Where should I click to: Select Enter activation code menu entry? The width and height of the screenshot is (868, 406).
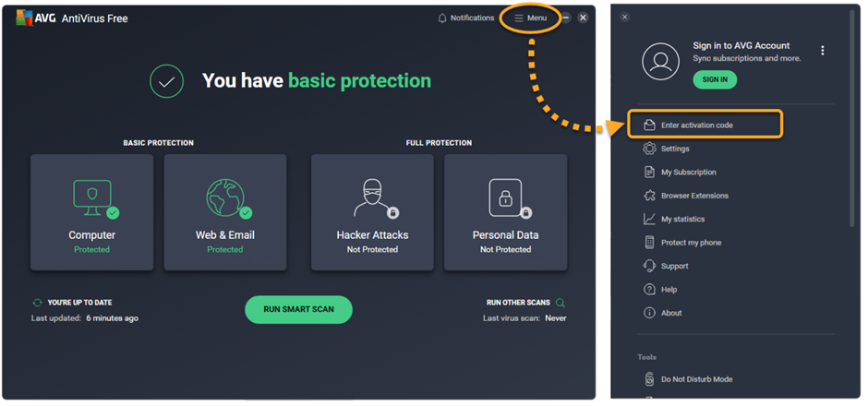click(696, 125)
